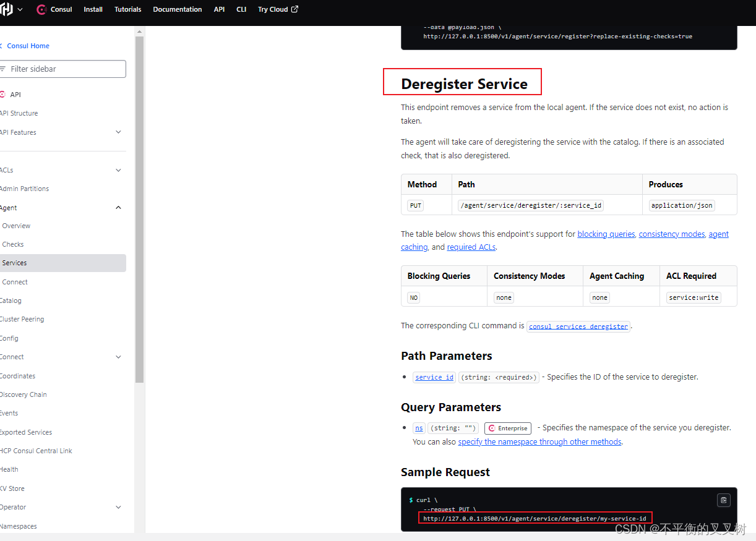The height and width of the screenshot is (541, 756).
Task: Open the Tutorials menu item
Action: 127,9
